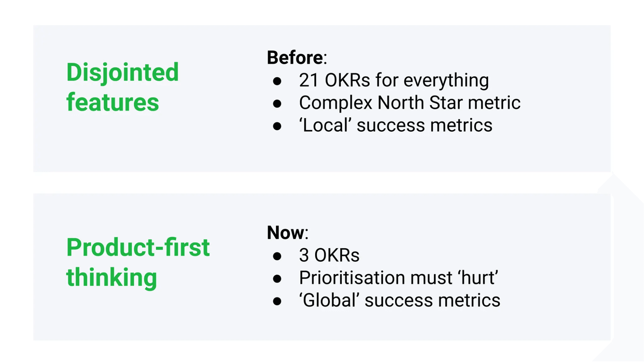The width and height of the screenshot is (644, 362).
Task: Click the "'Local' success metrics" line
Action: [x=396, y=125]
